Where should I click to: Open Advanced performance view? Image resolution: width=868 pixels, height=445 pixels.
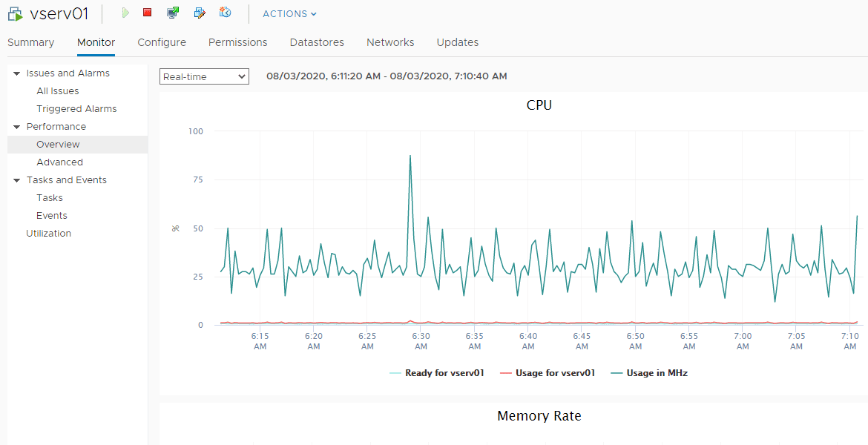click(59, 162)
